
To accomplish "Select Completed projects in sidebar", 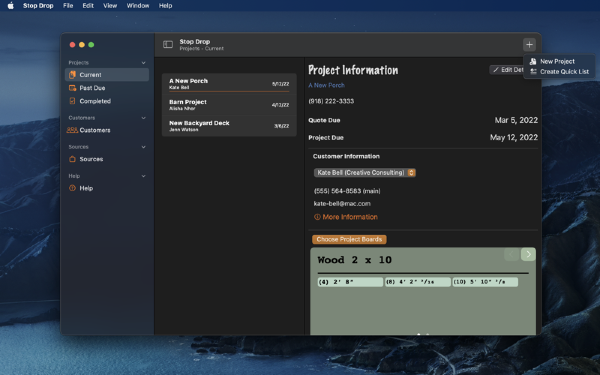I will [107, 101].
